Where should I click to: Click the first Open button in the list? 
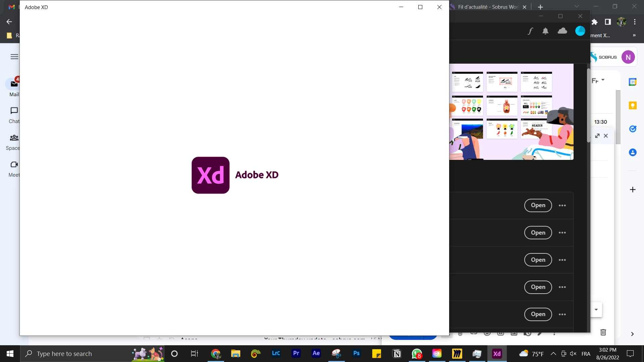tap(538, 205)
